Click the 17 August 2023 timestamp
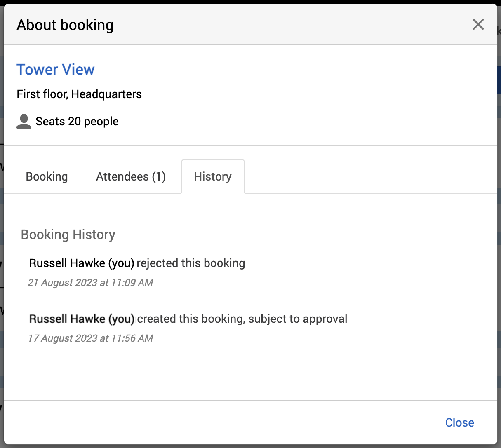Viewport: 501px width, 448px height. tap(90, 338)
